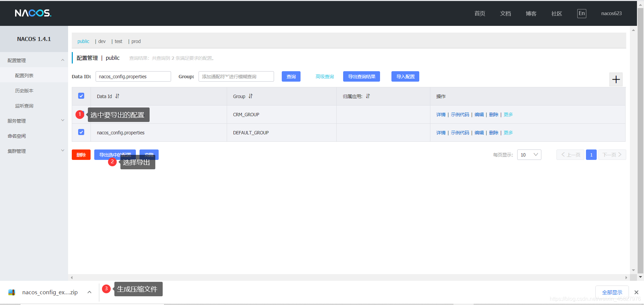Open 示例代码 for CRM_GROUP row
The height and width of the screenshot is (305, 644).
click(x=460, y=115)
